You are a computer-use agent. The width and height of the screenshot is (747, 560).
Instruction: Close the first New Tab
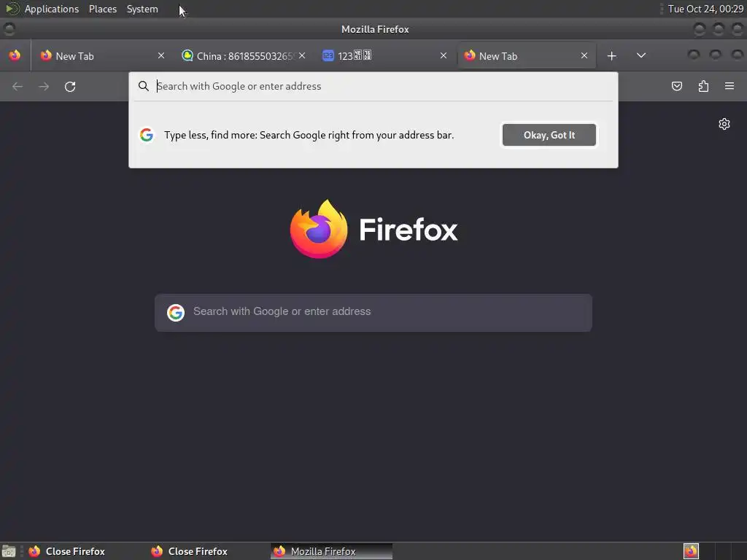click(161, 55)
